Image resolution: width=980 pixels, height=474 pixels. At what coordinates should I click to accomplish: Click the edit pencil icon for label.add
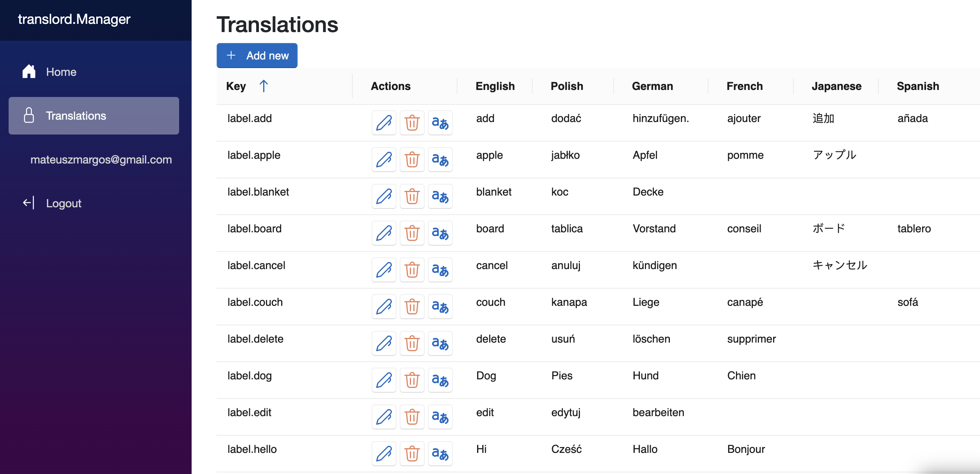click(384, 123)
